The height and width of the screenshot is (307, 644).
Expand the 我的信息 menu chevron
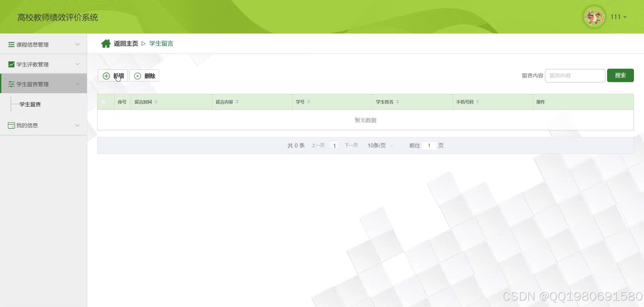point(77,125)
